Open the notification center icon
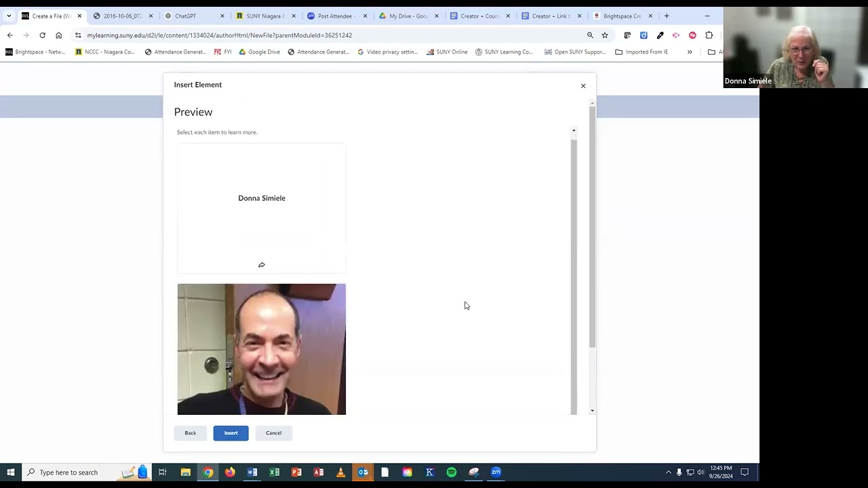This screenshot has height=488, width=868. pyautogui.click(x=744, y=472)
